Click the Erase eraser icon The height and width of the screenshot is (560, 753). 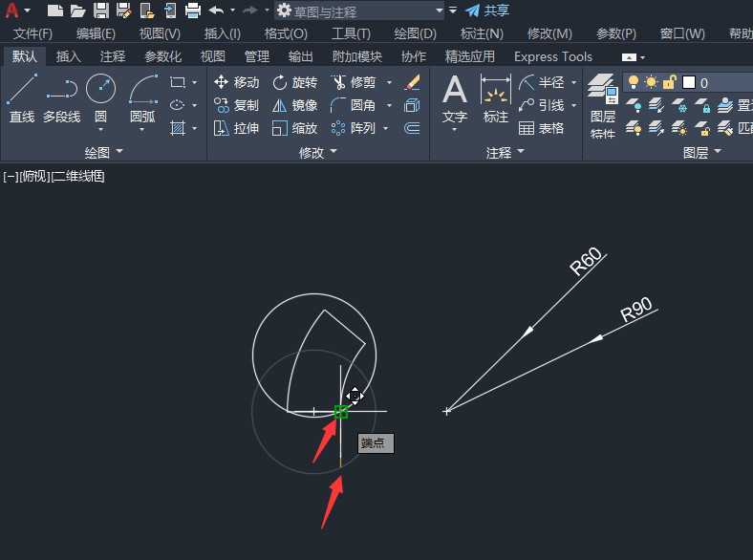pos(412,82)
